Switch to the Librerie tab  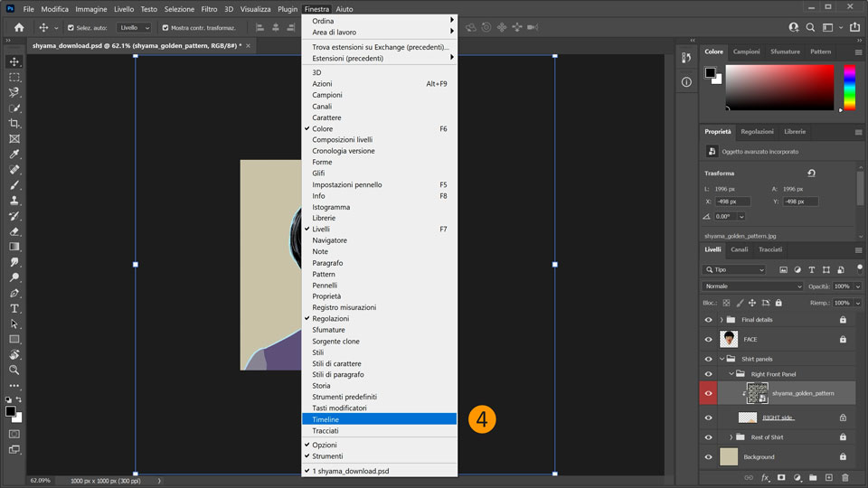(x=795, y=132)
